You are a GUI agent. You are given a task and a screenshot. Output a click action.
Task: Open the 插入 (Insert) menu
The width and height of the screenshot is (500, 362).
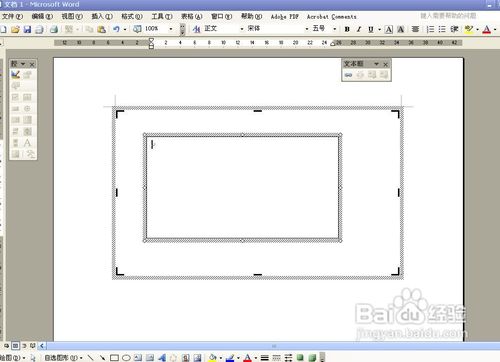pos(102,16)
